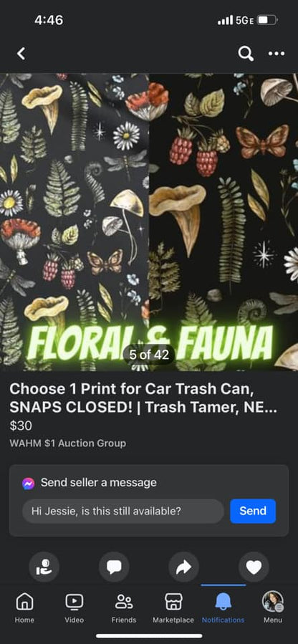Open the WAHM $1 Auction Group link

point(67,443)
